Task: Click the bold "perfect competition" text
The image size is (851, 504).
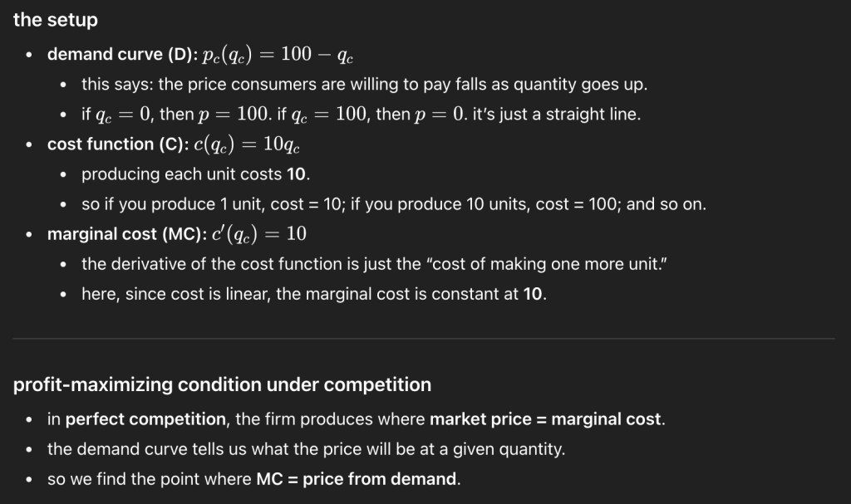Action: [145, 419]
